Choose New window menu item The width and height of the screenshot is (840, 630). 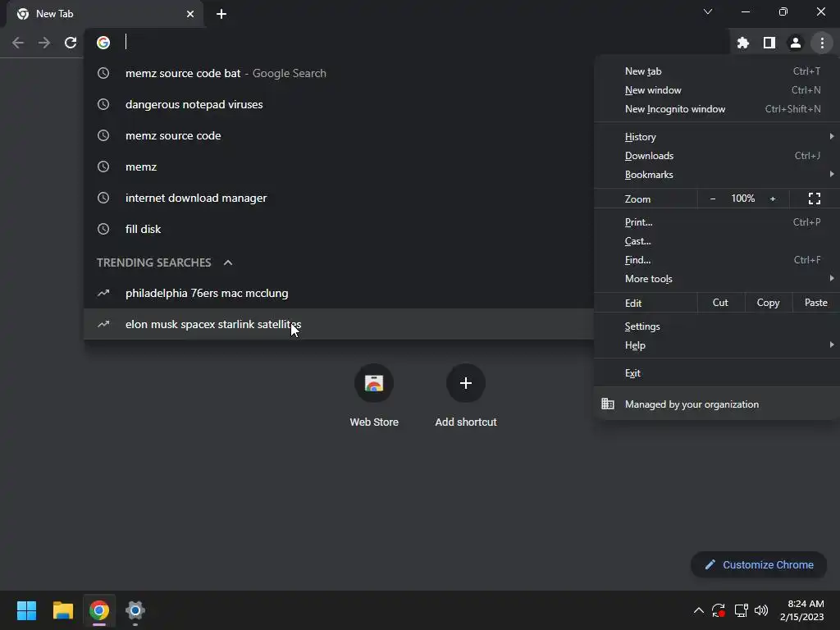(717, 90)
